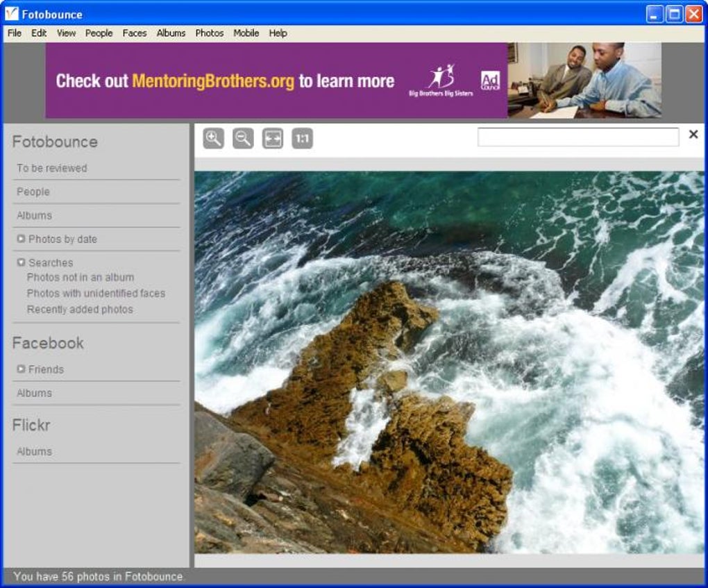Image resolution: width=708 pixels, height=588 pixels.
Task: Open the File menu
Action: pyautogui.click(x=15, y=33)
